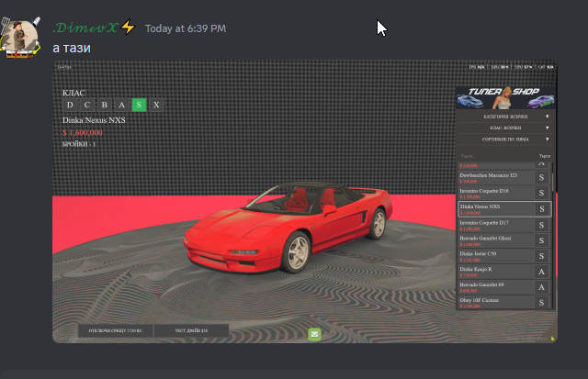Open the СОРТИРАНЕ ПО: НЯМА dropdown

point(505,139)
